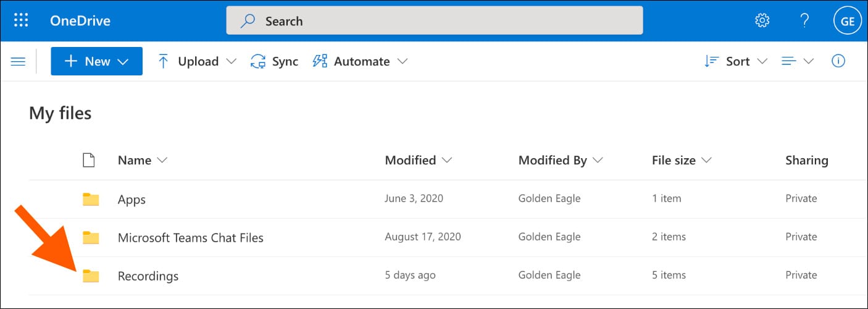Open the Upload dropdown menu
Screen dimensions: 868x309
[197, 61]
